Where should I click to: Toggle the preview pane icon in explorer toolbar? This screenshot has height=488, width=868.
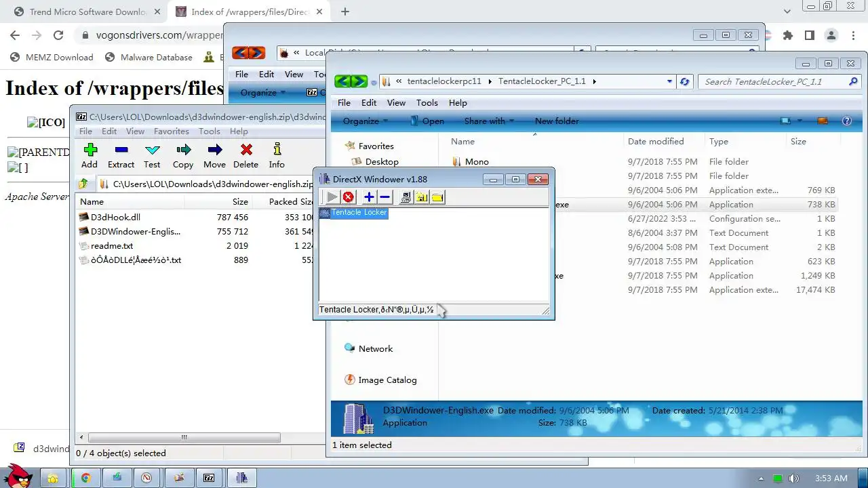pos(823,121)
